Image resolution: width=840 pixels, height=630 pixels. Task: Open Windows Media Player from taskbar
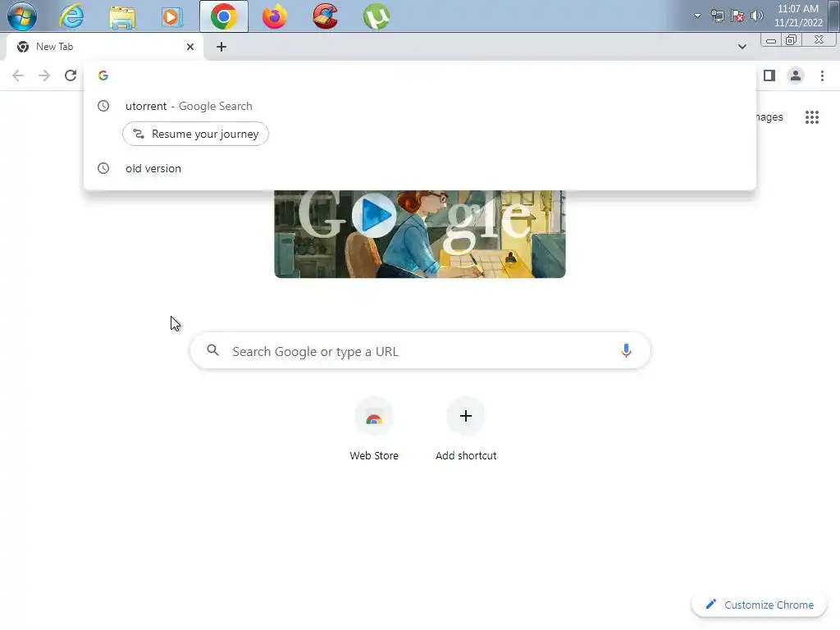coord(172,17)
